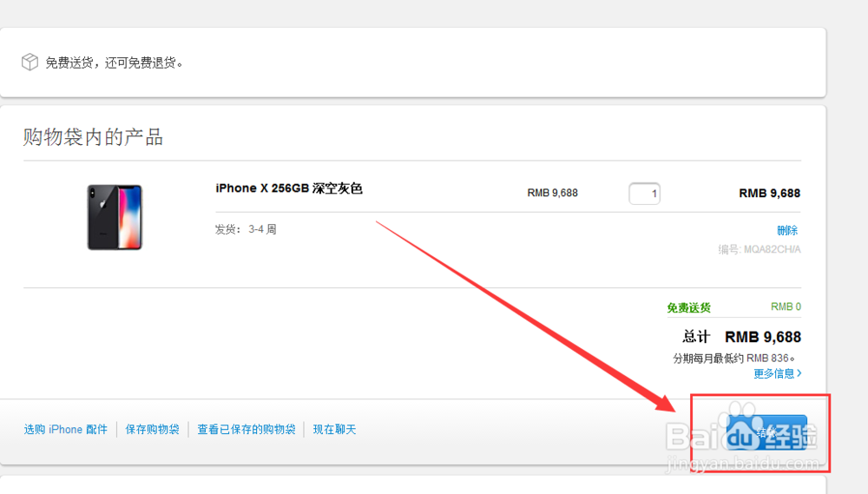Start 现在聊天 live chat
868x494 pixels.
pos(334,429)
